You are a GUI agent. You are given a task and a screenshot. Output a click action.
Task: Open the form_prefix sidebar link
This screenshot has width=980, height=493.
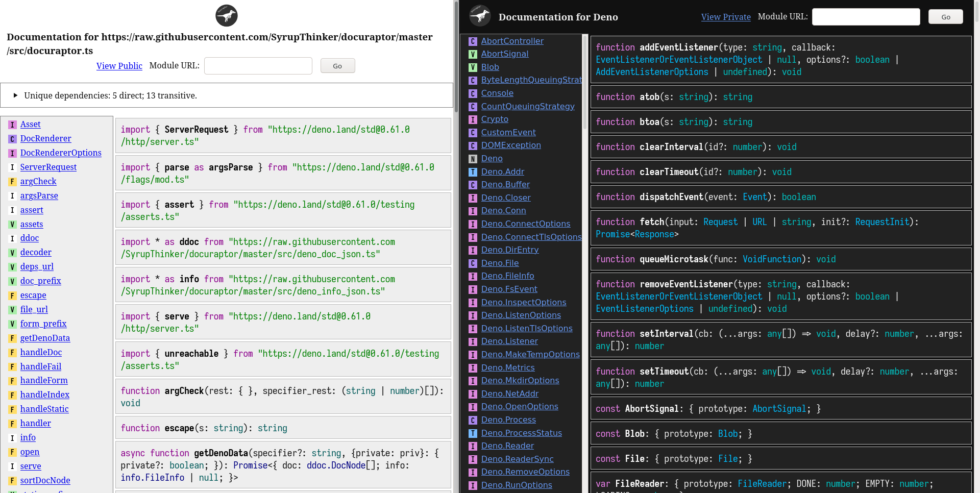pyautogui.click(x=43, y=324)
